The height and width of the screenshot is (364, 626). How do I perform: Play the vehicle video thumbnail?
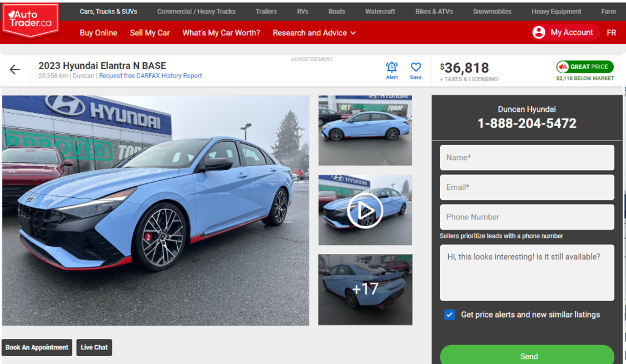(x=365, y=211)
